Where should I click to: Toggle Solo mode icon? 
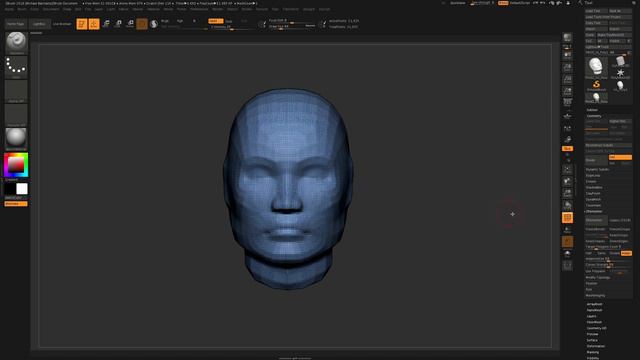point(567,254)
